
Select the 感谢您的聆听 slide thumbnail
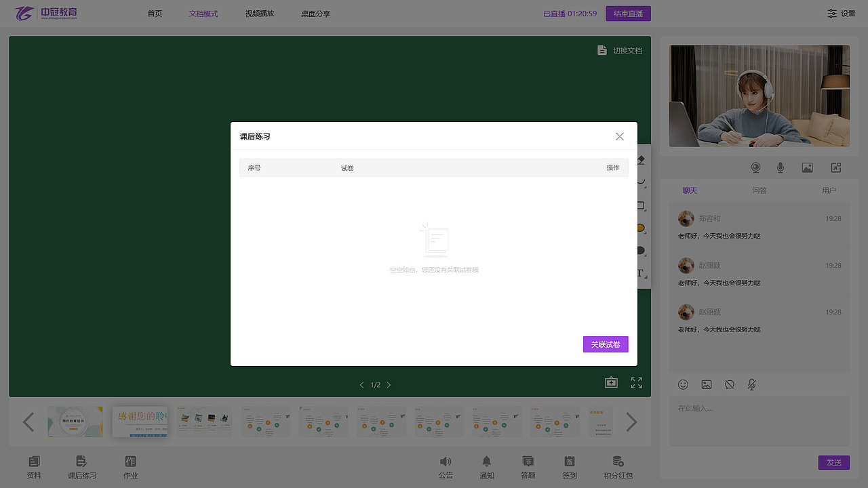(140, 421)
